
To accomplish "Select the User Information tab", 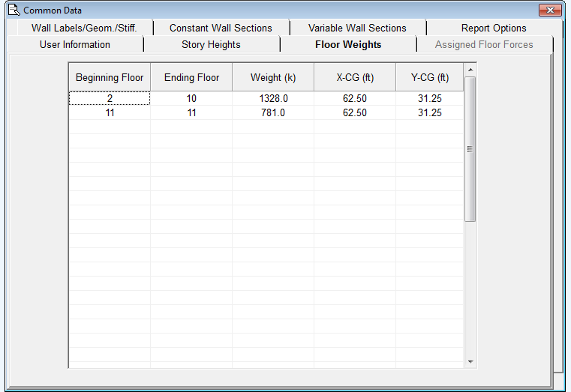I will coord(75,44).
